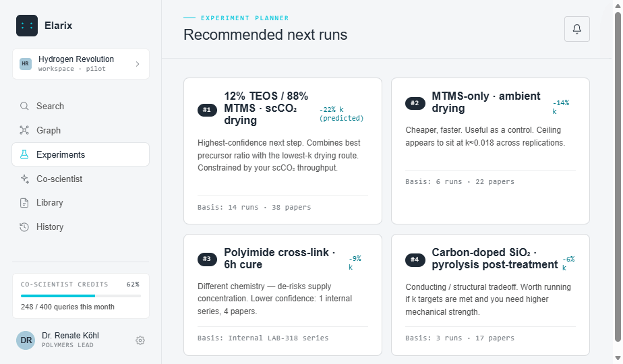Click the 62% credits value
Image resolution: width=623 pixels, height=364 pixels.
tap(133, 284)
